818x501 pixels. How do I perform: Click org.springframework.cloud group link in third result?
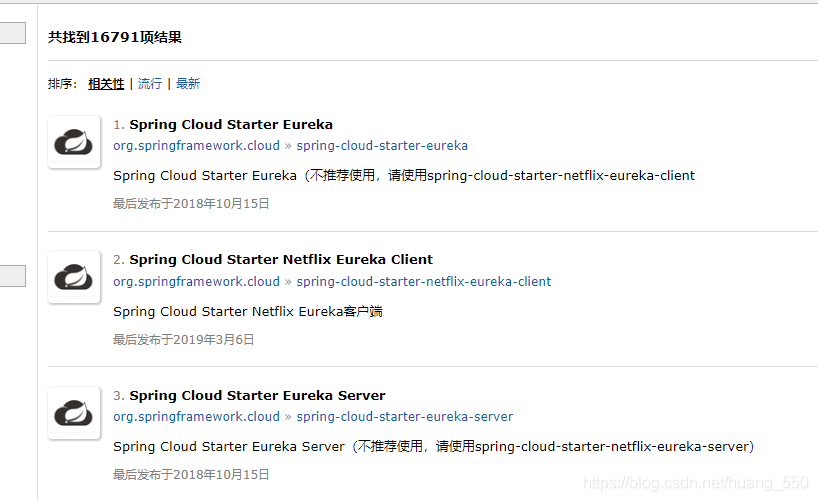tap(196, 417)
